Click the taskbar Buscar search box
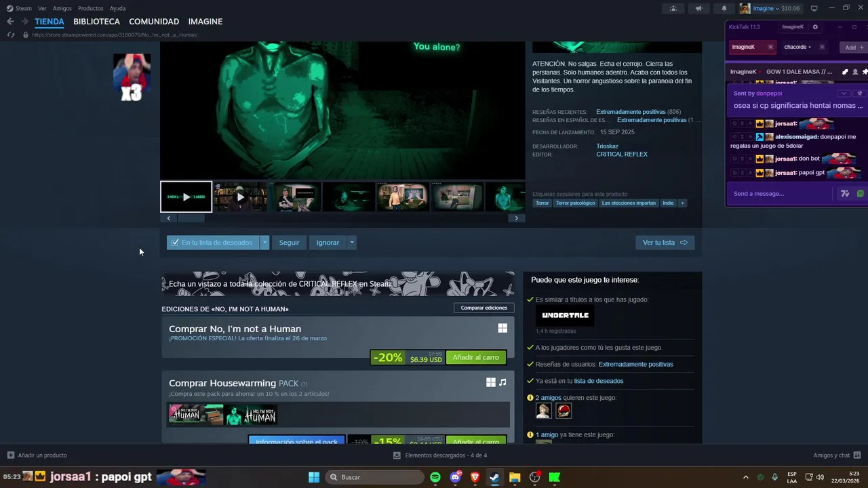Viewport: 868px width, 488px height. (x=374, y=477)
